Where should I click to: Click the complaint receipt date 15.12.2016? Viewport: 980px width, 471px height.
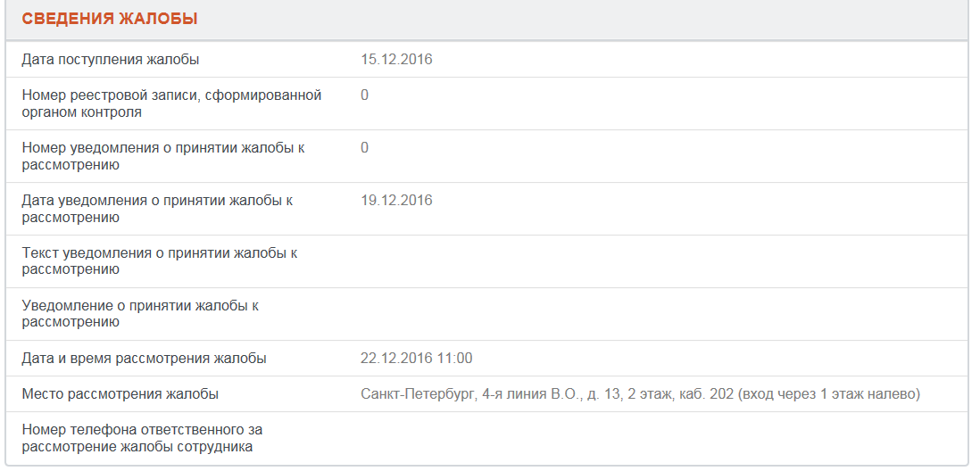tap(396, 60)
